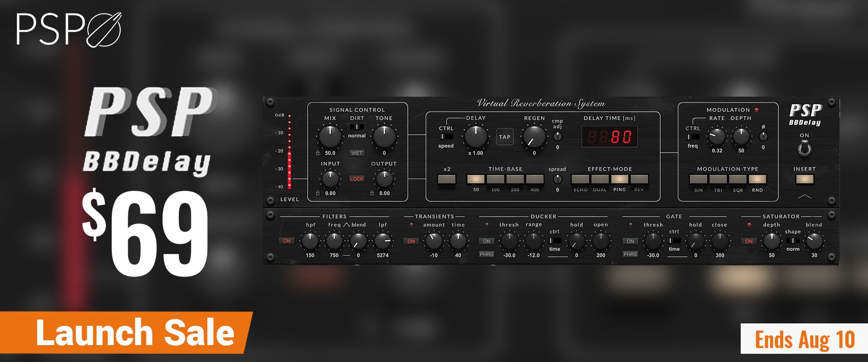
Task: Toggle the MODULATION CTRL freq switch
Action: tap(693, 137)
